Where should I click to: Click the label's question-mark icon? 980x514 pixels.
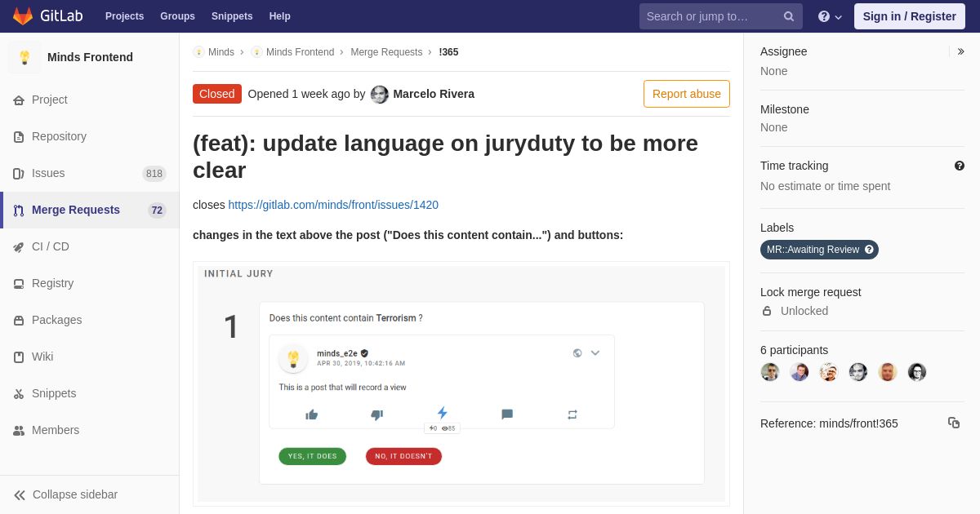click(870, 250)
